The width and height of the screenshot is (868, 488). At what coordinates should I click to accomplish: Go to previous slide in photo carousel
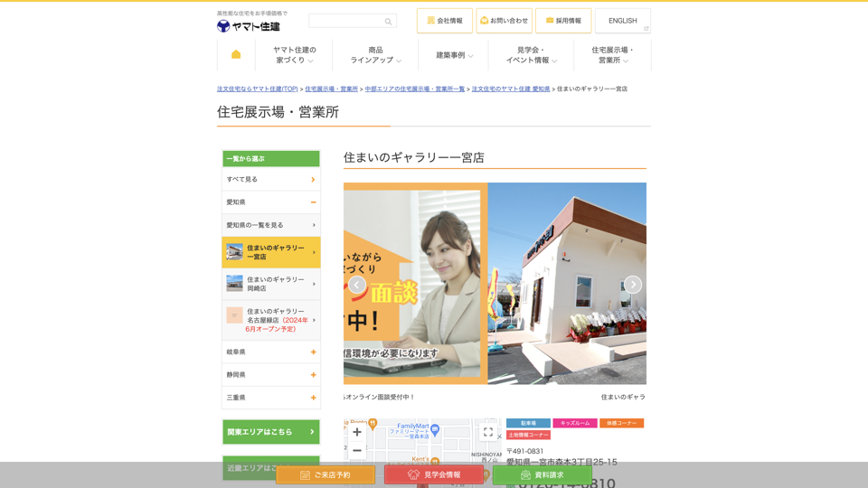tap(357, 285)
